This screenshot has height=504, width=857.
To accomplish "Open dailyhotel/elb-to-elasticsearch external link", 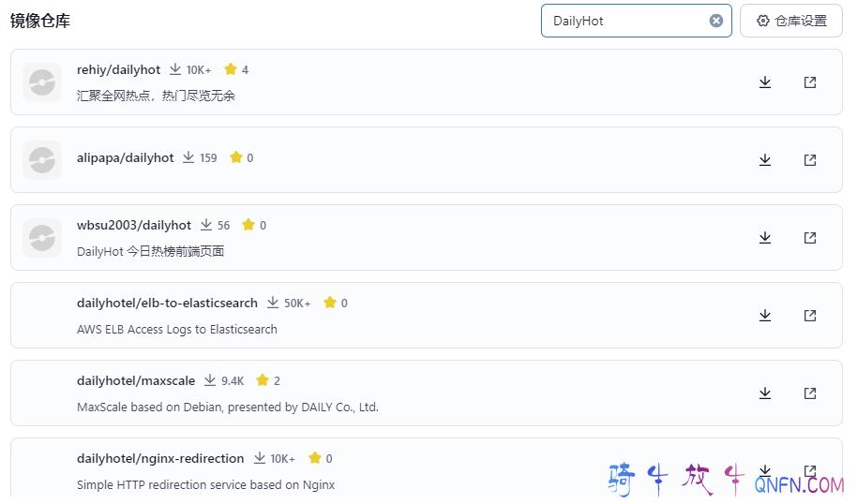I will pyautogui.click(x=810, y=316).
